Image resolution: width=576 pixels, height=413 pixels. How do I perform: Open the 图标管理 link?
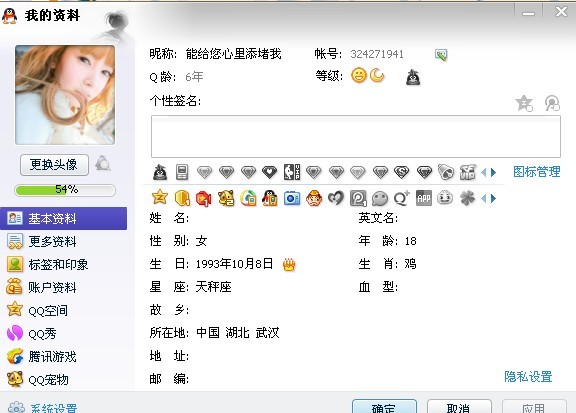[x=537, y=172]
